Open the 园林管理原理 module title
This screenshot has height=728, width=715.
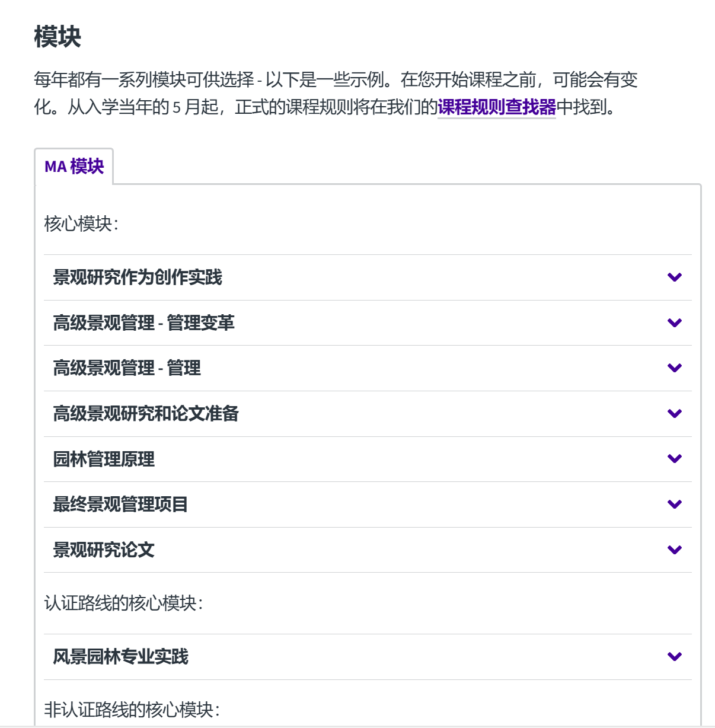point(104,459)
